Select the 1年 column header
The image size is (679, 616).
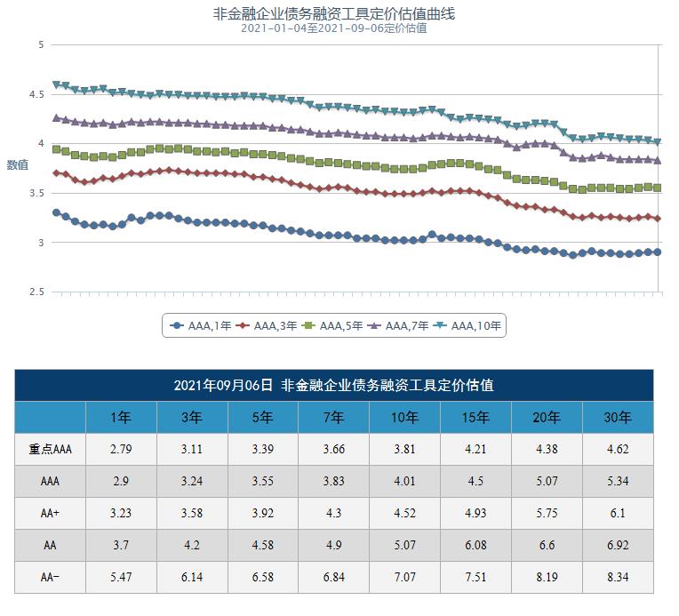pyautogui.click(x=121, y=417)
